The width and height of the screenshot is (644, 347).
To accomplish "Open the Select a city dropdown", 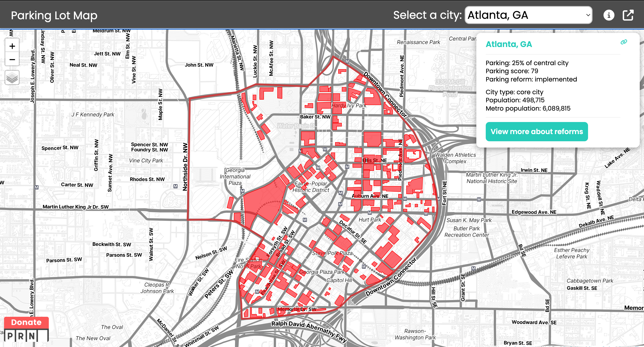I will click(x=528, y=15).
